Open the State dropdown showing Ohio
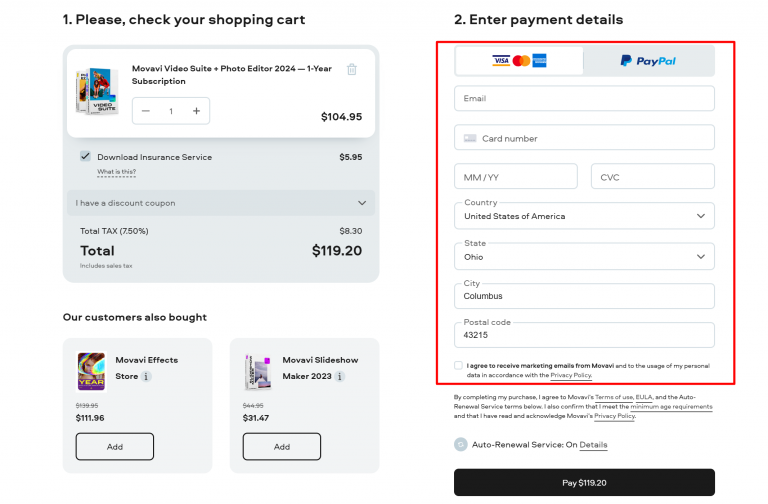The width and height of the screenshot is (768, 504). pos(584,256)
